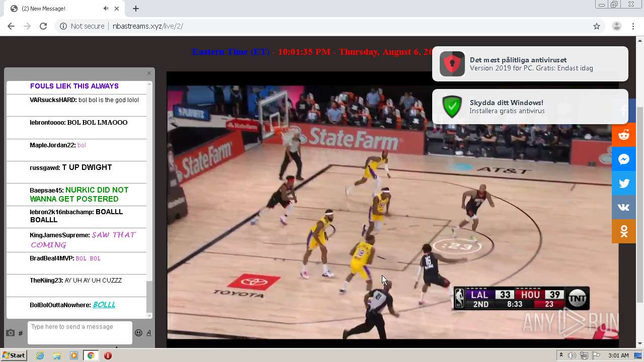644x362 pixels.
Task: Open the chat text style options
Action: (x=149, y=333)
